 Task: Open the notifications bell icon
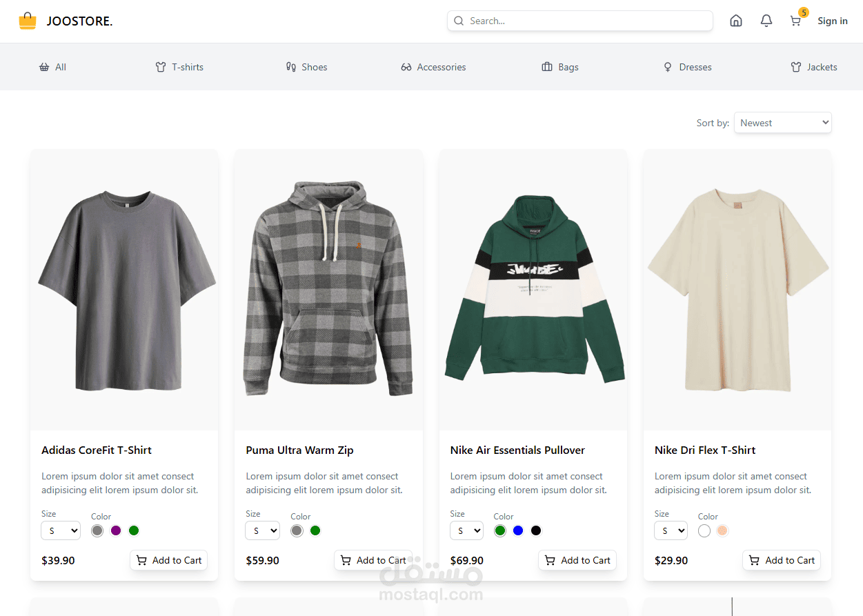(766, 21)
